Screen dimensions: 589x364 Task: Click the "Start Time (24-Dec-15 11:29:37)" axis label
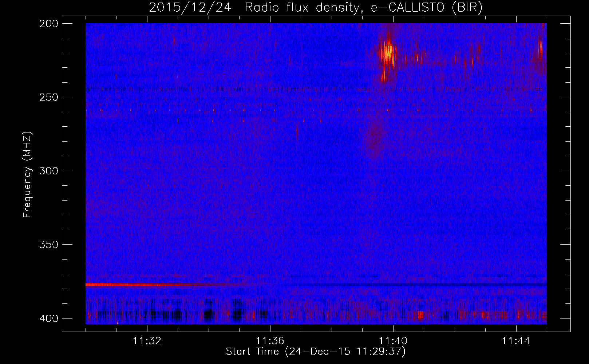pos(316,352)
